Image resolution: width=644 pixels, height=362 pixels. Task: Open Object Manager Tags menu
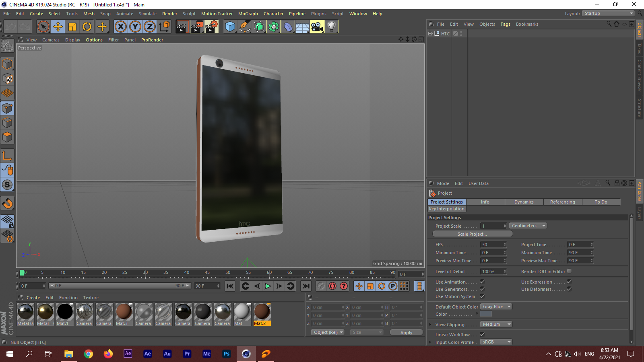tap(505, 24)
